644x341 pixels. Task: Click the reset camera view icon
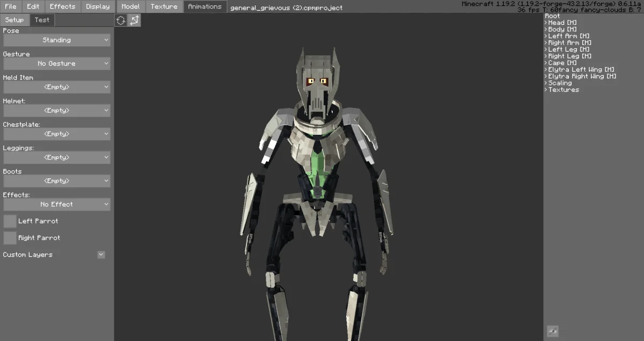coord(121,20)
